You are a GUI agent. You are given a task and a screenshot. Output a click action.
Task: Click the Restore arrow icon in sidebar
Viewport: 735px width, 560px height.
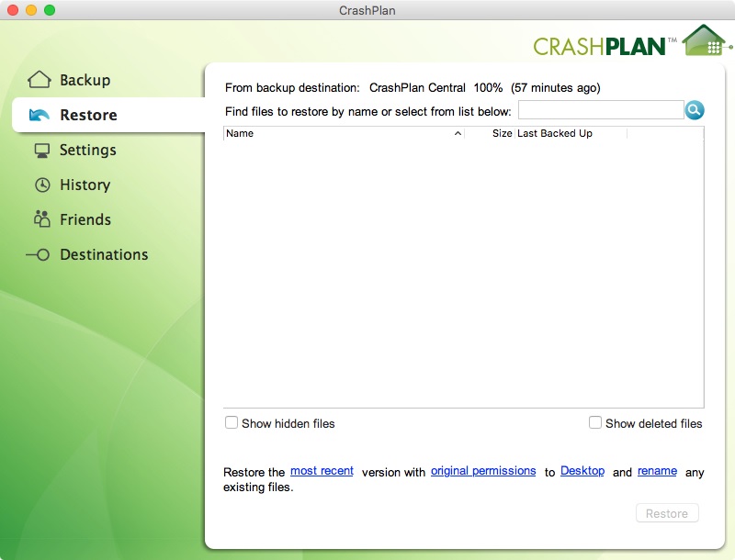40,115
